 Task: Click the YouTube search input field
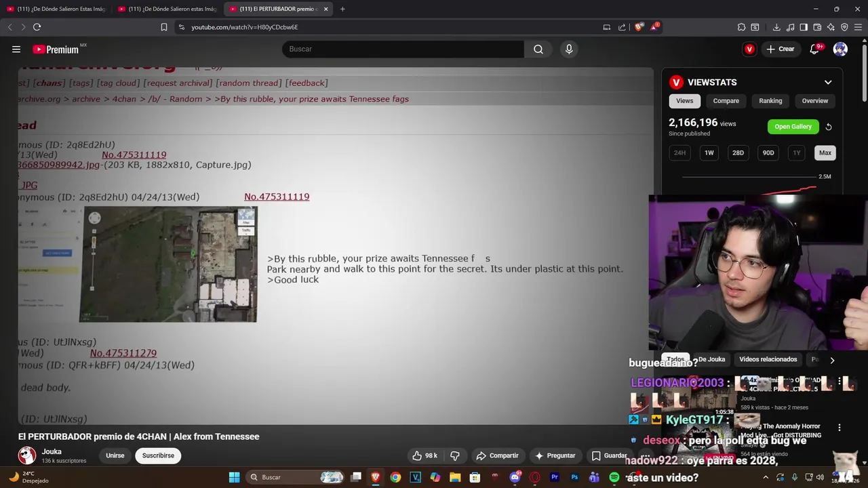403,49
